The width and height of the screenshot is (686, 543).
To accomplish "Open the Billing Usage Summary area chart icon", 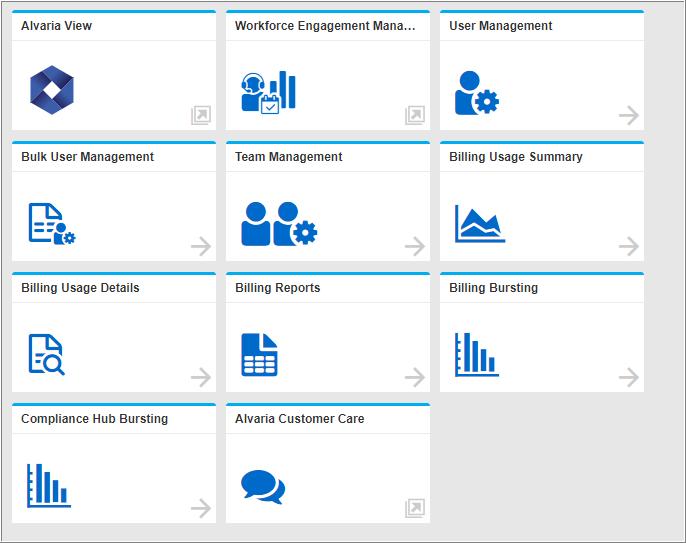I will pos(479,223).
